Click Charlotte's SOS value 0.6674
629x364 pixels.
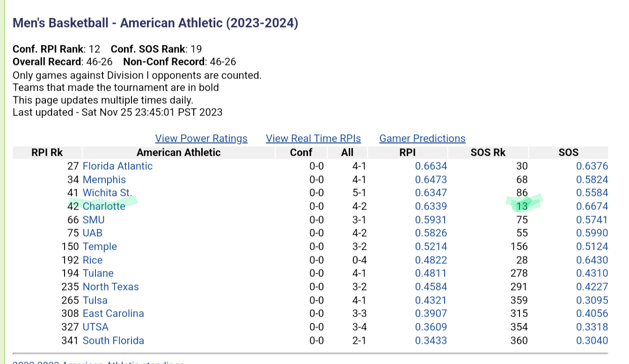(x=592, y=206)
